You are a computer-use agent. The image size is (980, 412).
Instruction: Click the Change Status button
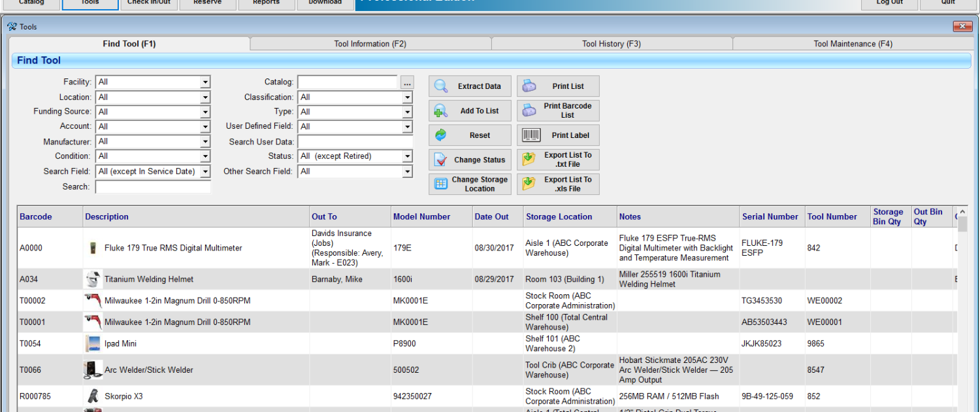pos(470,160)
